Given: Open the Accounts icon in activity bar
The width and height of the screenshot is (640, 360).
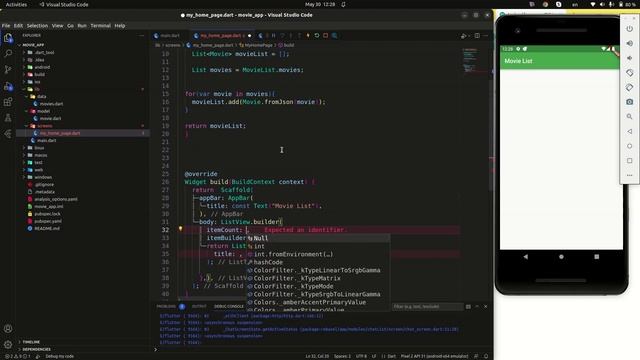Looking at the screenshot, I should tap(8, 328).
